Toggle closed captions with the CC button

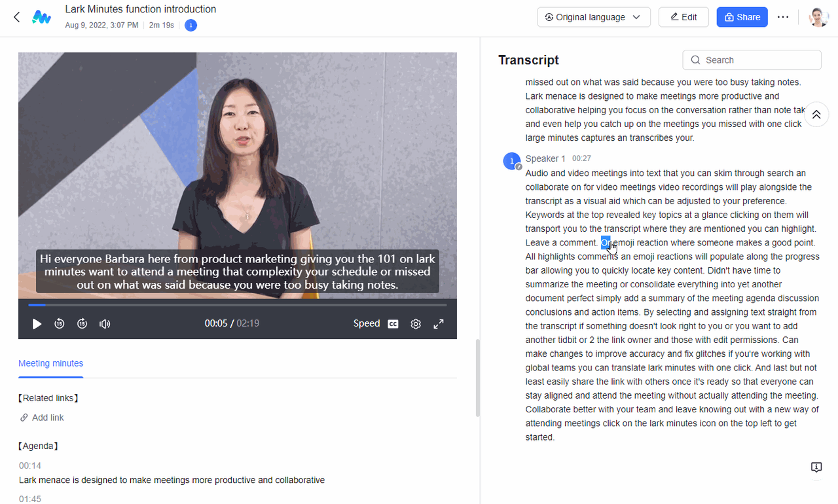tap(393, 323)
